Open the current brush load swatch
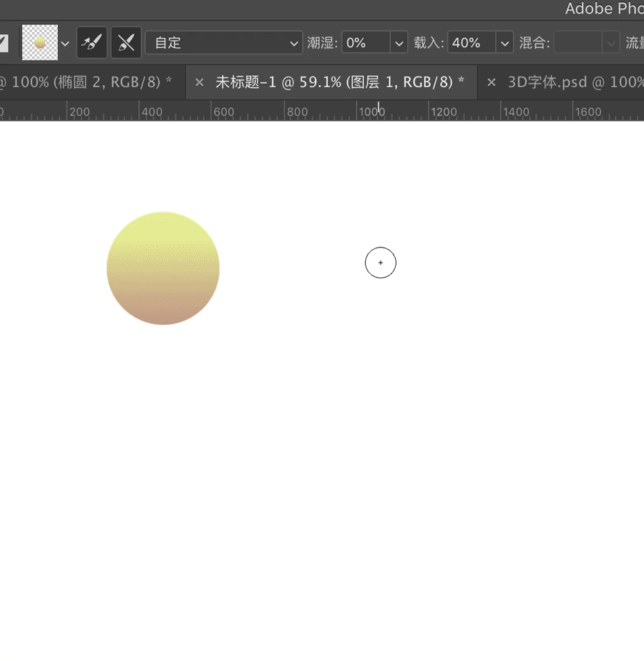This screenshot has width=644, height=661. pyautogui.click(x=39, y=43)
